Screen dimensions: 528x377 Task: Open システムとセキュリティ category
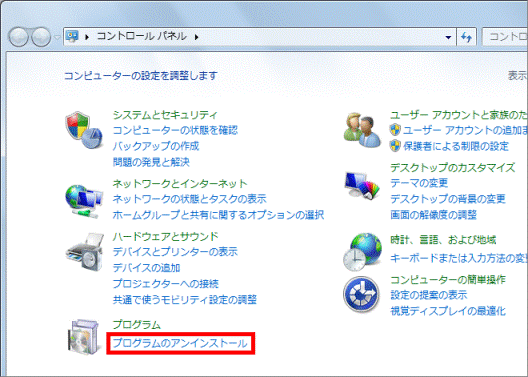point(165,115)
